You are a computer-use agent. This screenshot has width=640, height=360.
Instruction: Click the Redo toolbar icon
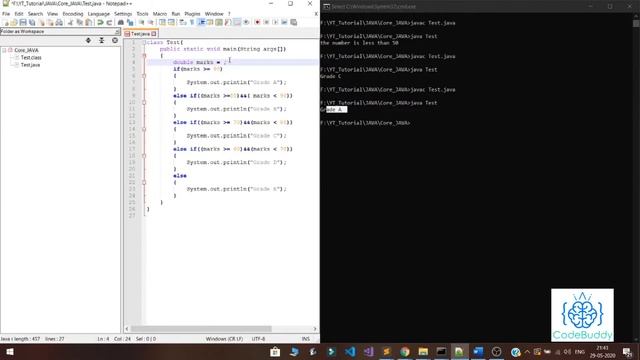coord(109,22)
